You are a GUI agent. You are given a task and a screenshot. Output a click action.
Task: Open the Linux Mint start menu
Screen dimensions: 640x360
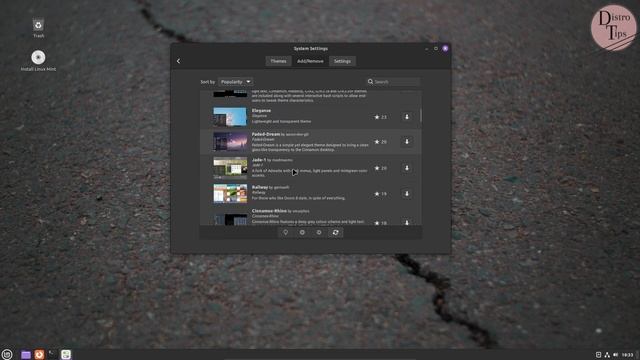click(7, 354)
